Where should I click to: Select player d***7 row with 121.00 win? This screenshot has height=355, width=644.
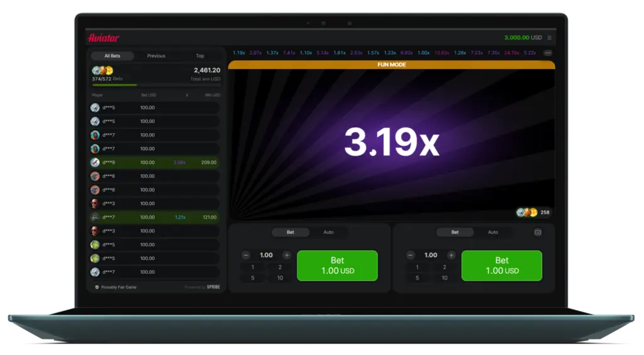(155, 217)
